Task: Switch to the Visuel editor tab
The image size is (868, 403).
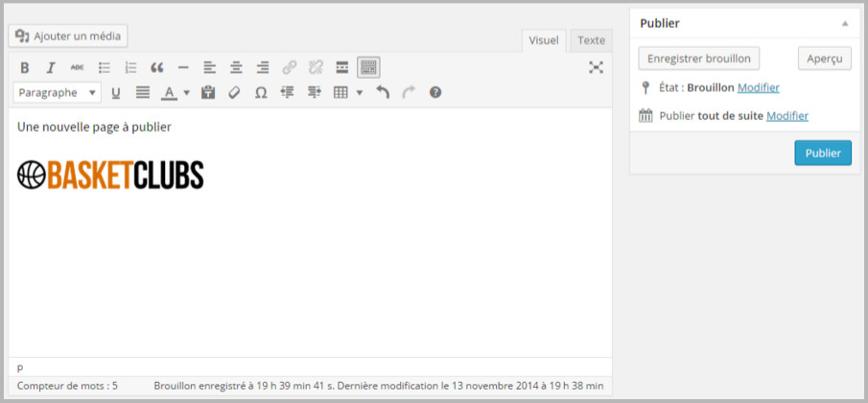Action: [x=544, y=40]
